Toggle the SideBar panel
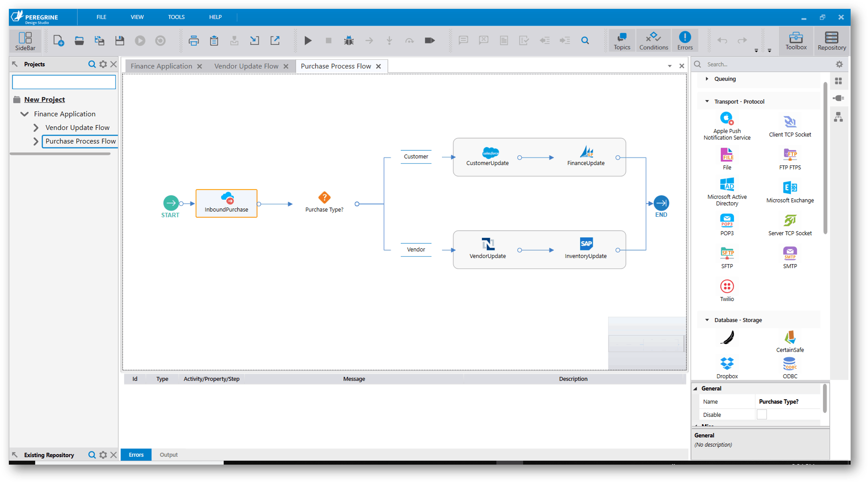This screenshot has width=868, height=482. [25, 40]
